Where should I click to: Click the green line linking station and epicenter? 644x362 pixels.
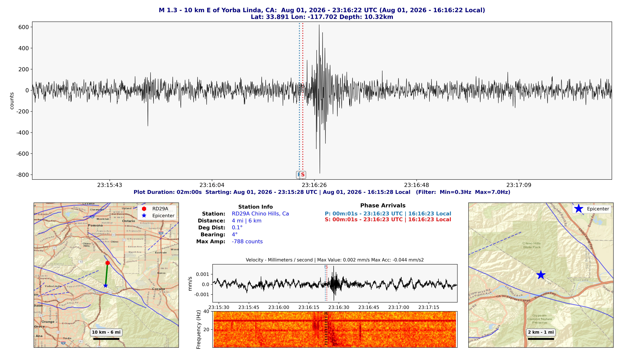[107, 274]
